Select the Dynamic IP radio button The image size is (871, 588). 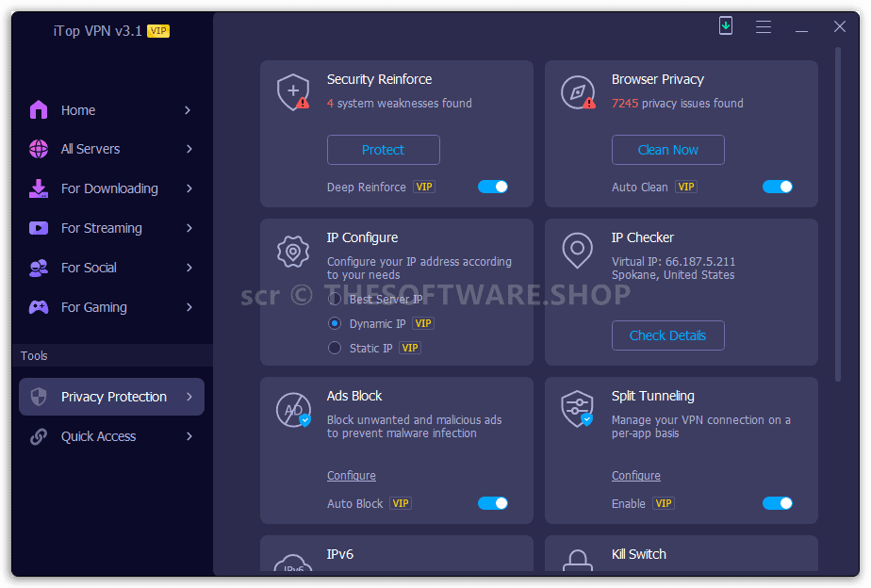pyautogui.click(x=335, y=323)
